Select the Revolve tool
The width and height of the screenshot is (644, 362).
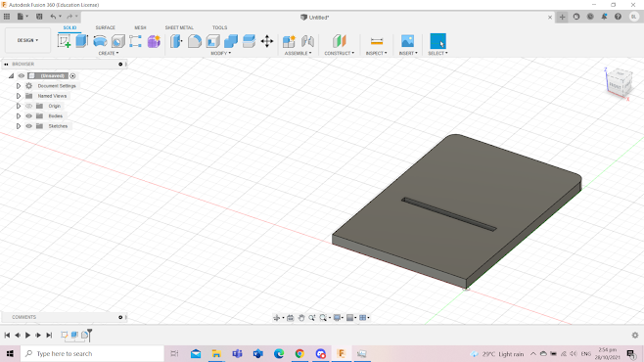tap(100, 41)
